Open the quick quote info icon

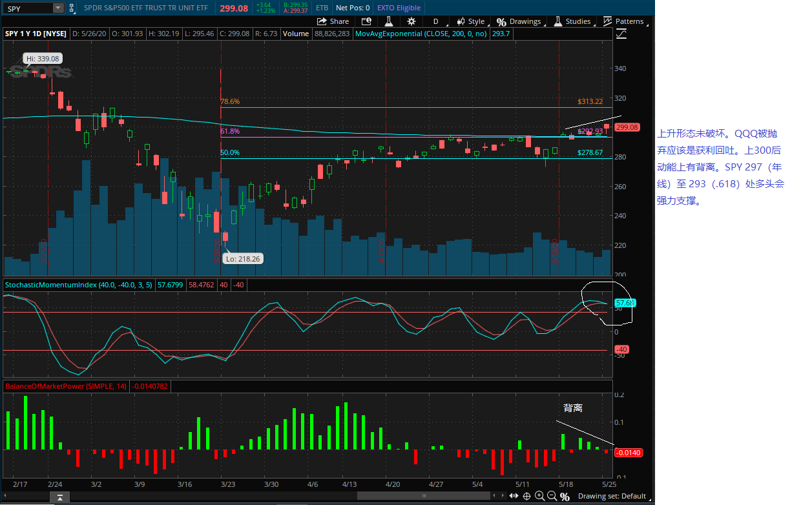coord(366,21)
